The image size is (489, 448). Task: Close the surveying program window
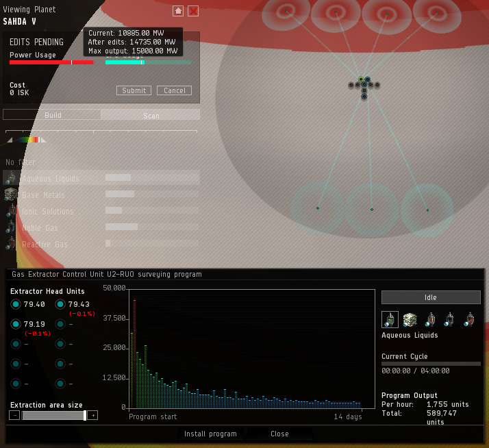(279, 434)
